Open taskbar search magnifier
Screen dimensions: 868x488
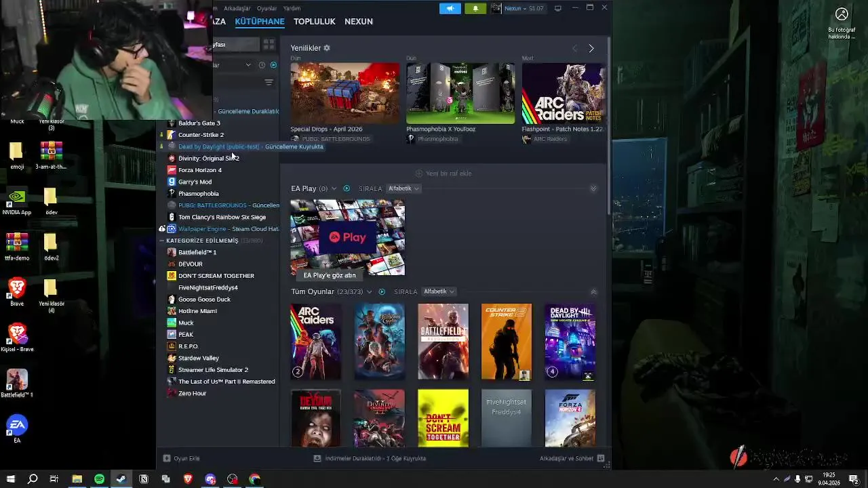tap(33, 479)
